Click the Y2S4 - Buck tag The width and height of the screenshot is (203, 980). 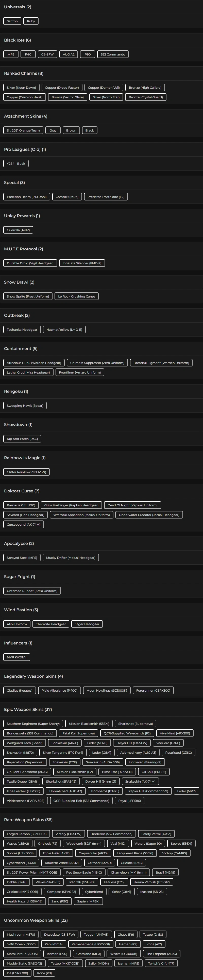(x=16, y=164)
